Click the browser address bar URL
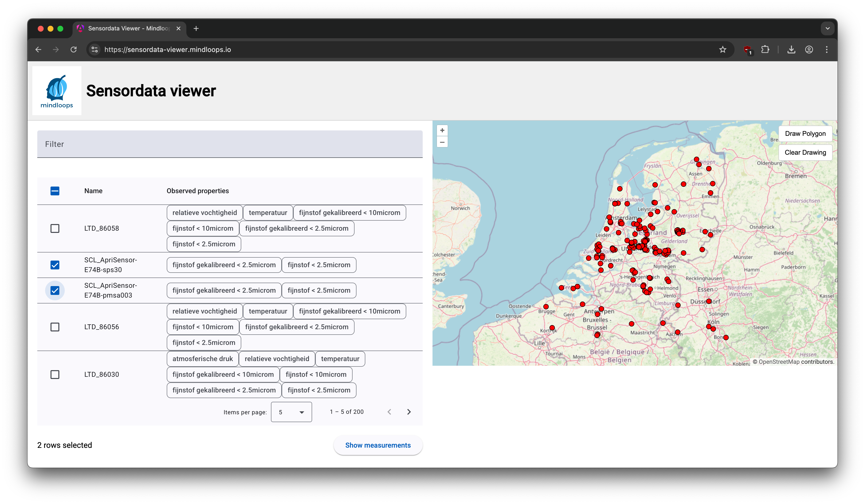The height and width of the screenshot is (504, 865). (167, 50)
